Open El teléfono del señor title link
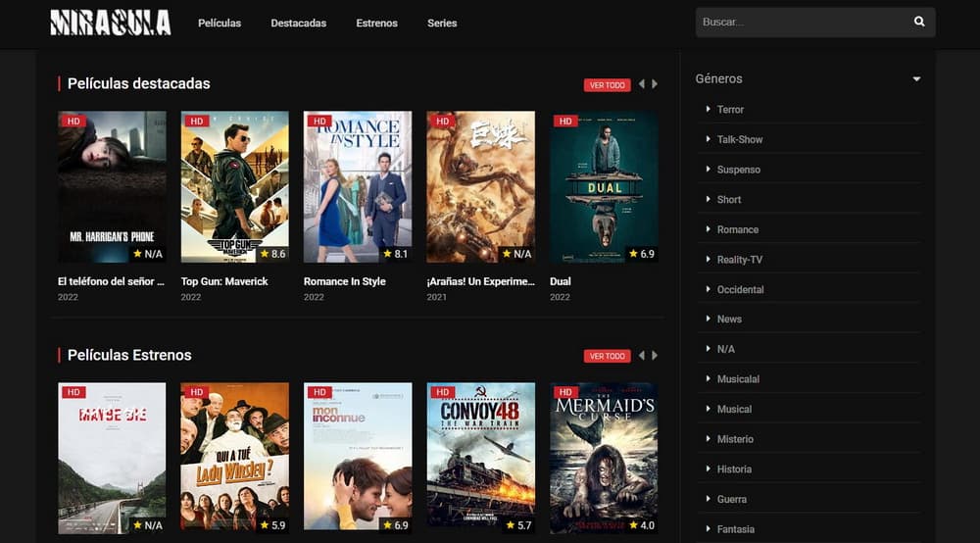 point(112,282)
